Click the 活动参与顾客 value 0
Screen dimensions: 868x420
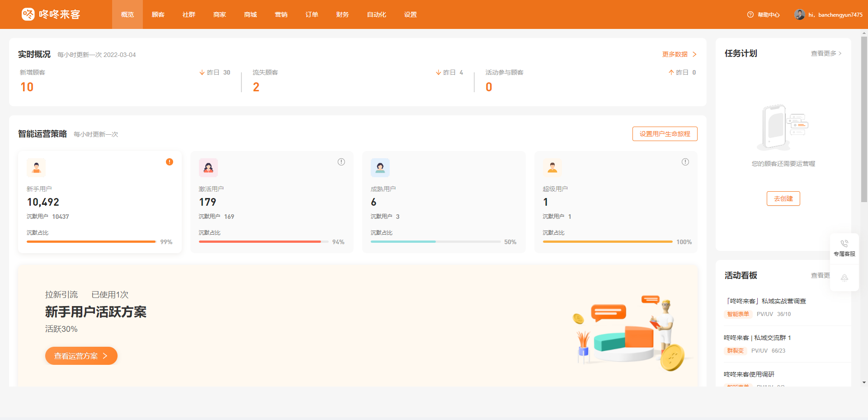coord(489,87)
